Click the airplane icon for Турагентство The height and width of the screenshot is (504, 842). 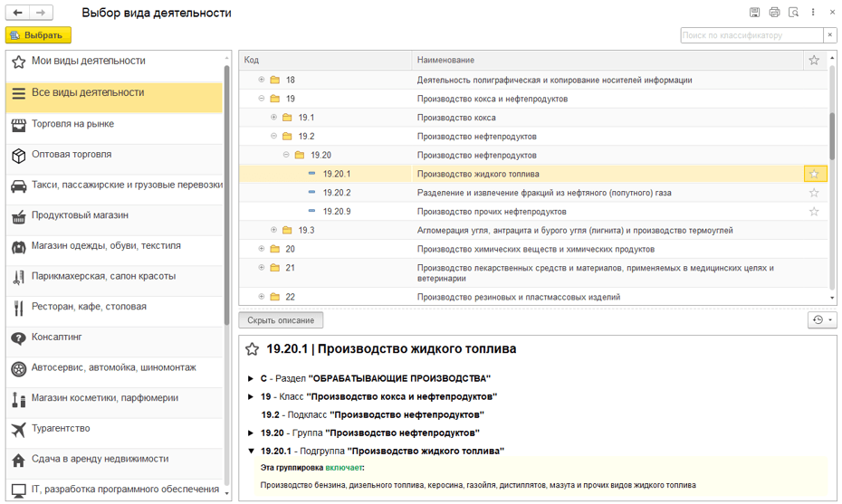18,431
